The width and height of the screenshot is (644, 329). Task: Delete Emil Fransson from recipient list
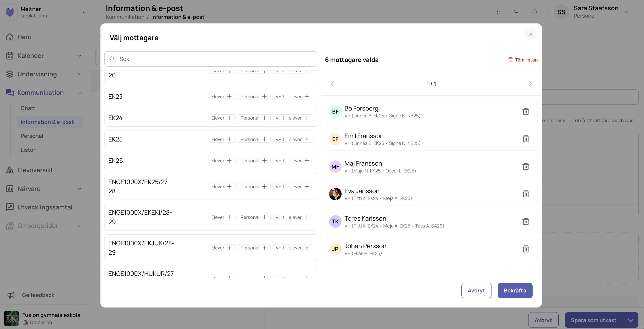(x=525, y=139)
